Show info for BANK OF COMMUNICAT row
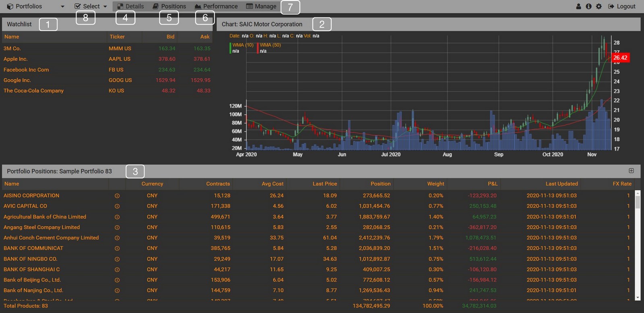Screen dimensions: 644x313 pyautogui.click(x=117, y=249)
